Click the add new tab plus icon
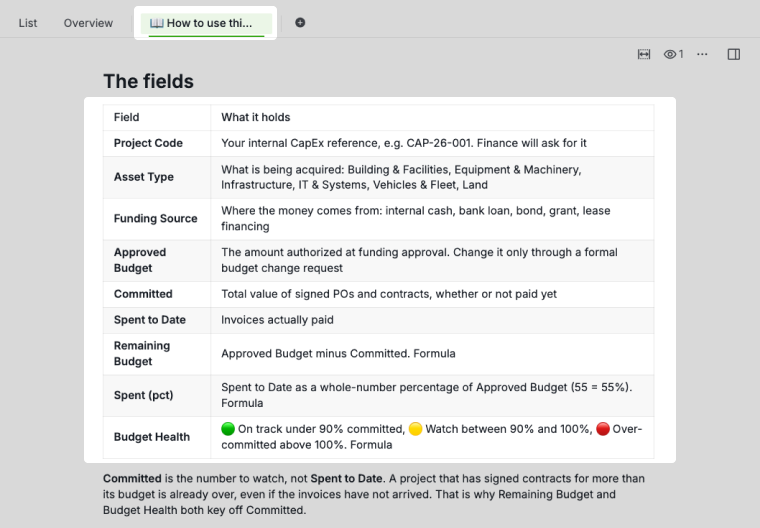This screenshot has width=760, height=528. tap(300, 23)
